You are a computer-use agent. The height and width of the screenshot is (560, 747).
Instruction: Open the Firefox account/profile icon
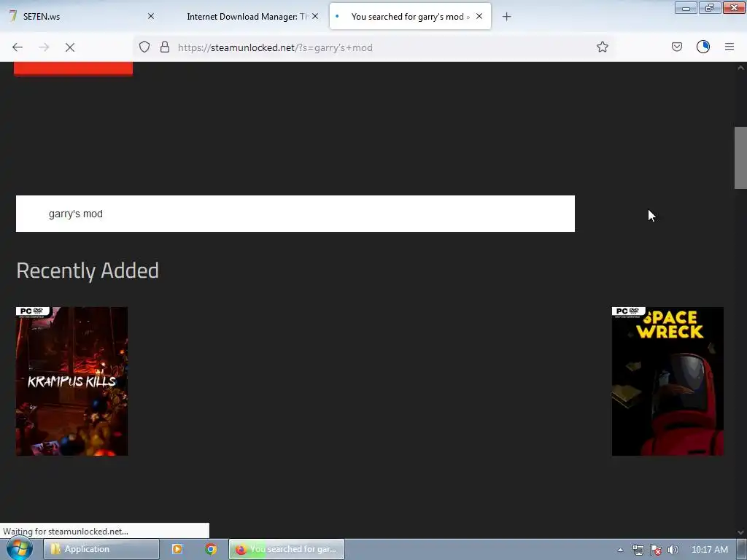coord(703,47)
